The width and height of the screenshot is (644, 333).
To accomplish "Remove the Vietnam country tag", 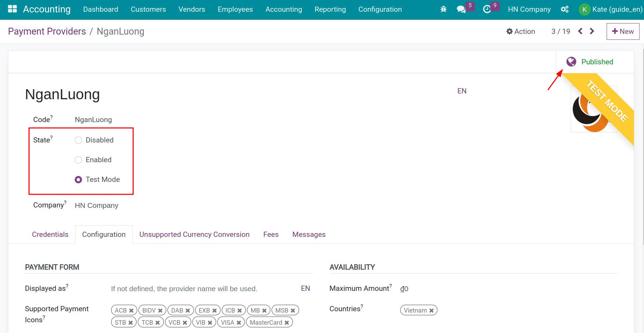I will 431,311.
